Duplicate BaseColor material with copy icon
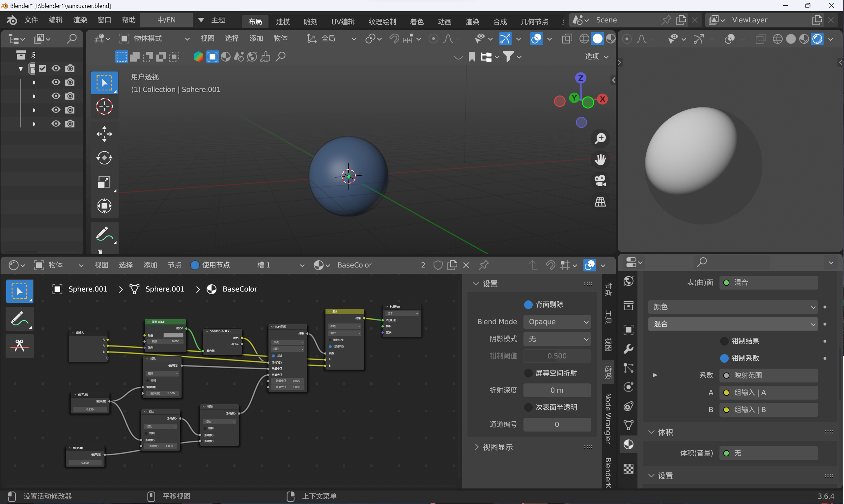844x504 pixels. pyautogui.click(x=452, y=265)
